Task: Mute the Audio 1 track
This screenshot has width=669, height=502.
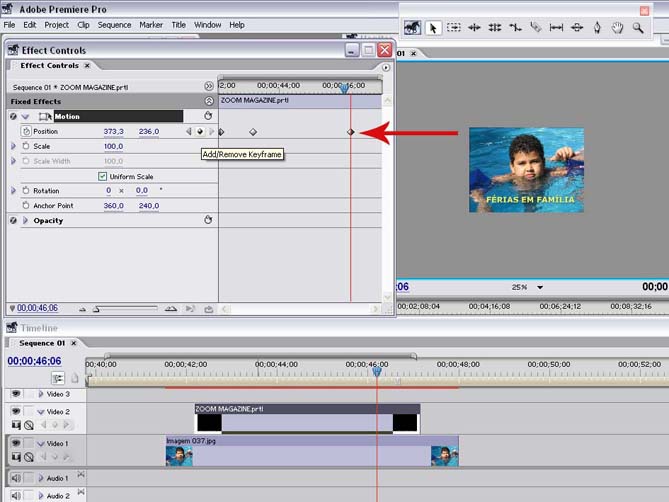Action: coord(16,478)
